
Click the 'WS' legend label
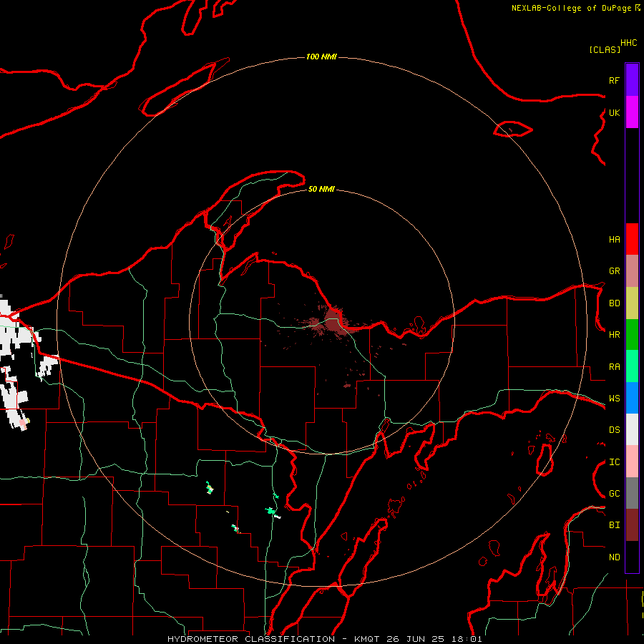(x=614, y=399)
